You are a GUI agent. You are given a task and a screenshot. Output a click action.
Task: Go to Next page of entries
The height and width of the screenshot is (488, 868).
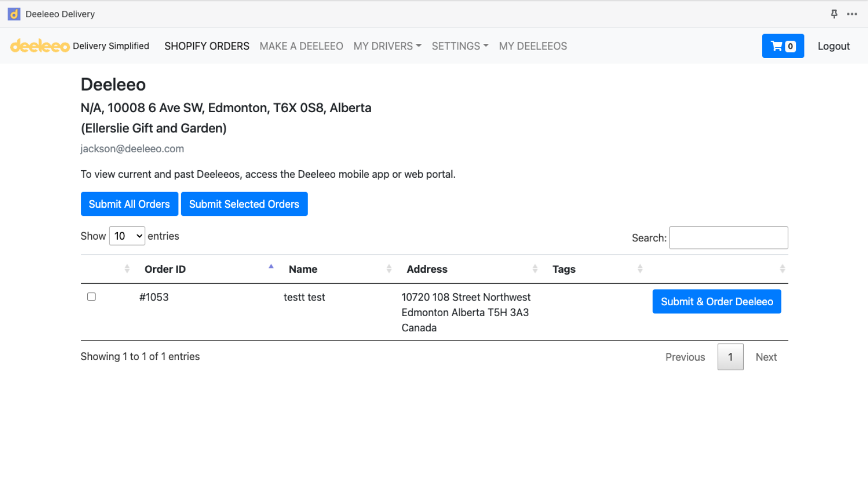click(x=766, y=357)
